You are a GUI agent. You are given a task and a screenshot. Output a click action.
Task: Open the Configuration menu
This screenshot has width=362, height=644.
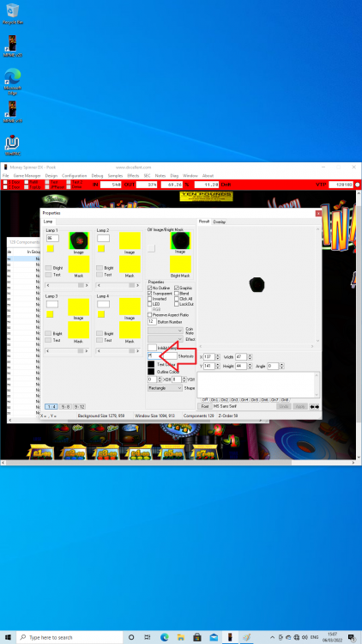[x=75, y=175]
